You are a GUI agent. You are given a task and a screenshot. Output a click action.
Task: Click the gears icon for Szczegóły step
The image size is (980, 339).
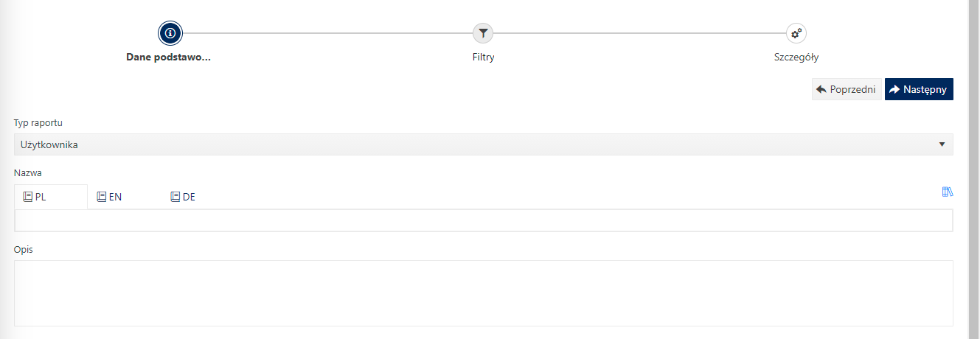[796, 33]
